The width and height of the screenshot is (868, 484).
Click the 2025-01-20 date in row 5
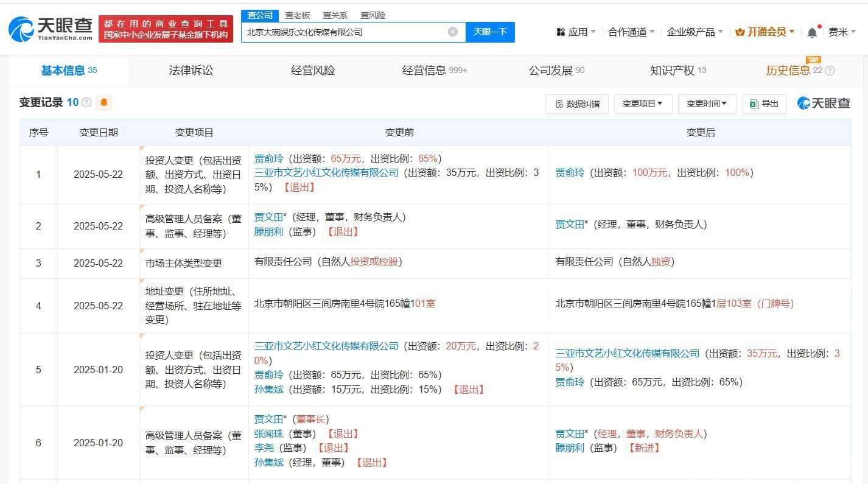click(x=99, y=370)
